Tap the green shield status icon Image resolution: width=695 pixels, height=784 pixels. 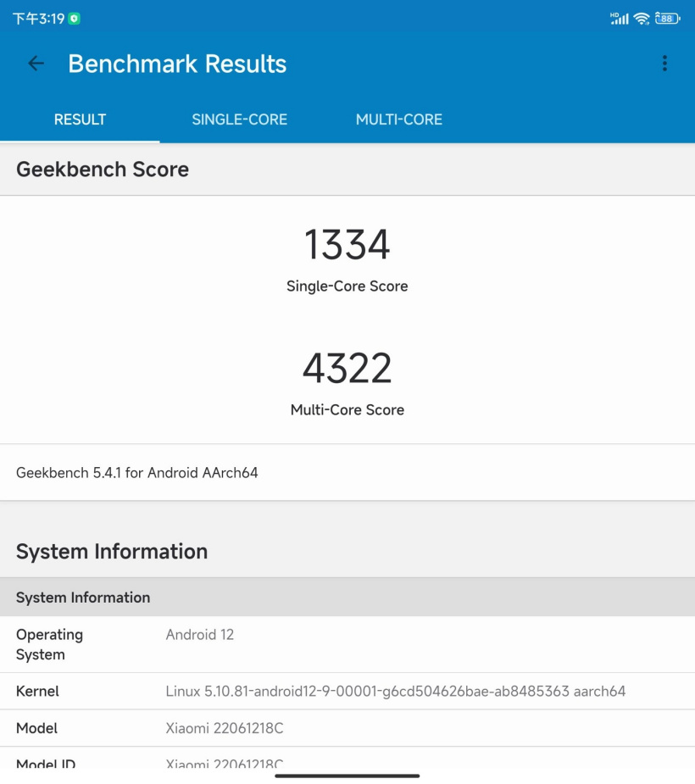point(74,19)
